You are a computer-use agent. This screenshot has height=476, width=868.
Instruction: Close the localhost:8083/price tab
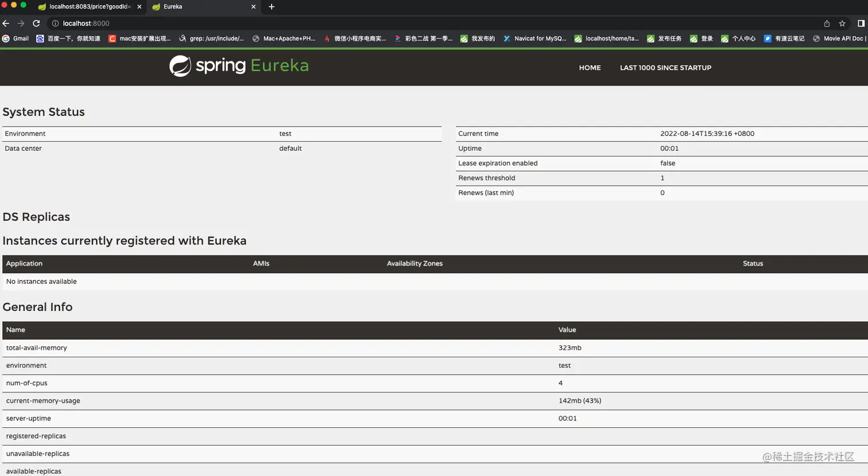(139, 7)
